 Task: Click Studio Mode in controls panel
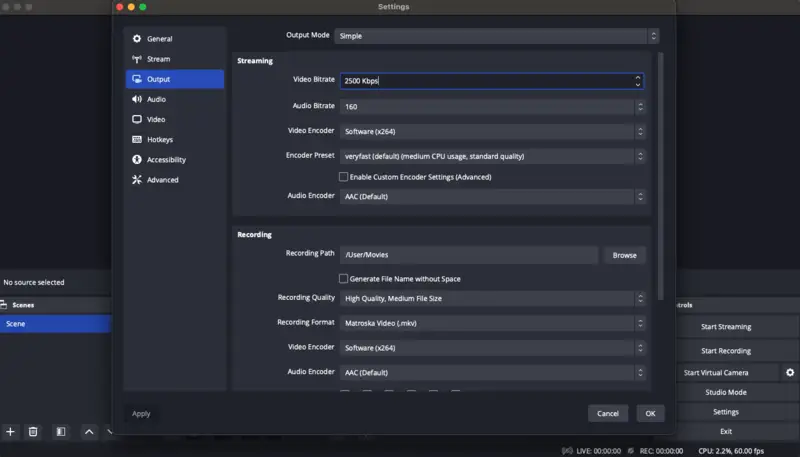click(726, 392)
